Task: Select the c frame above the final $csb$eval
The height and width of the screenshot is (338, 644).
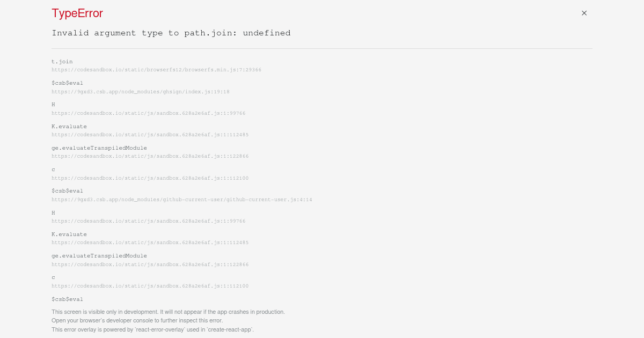Action: pyautogui.click(x=53, y=277)
